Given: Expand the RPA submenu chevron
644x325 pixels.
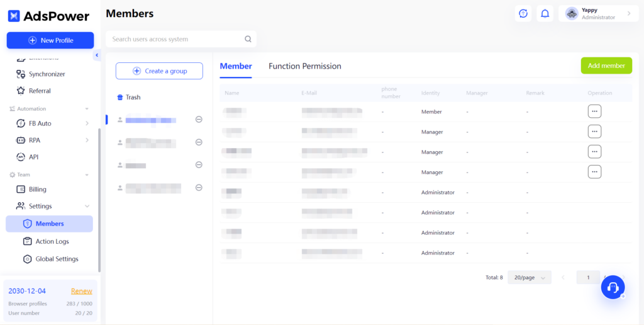Looking at the screenshot, I should pos(87,140).
